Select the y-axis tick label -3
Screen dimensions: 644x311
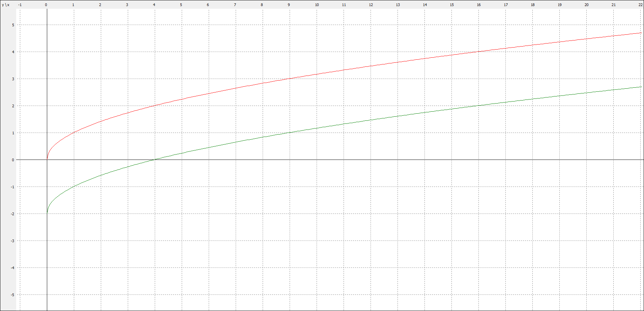coord(12,241)
